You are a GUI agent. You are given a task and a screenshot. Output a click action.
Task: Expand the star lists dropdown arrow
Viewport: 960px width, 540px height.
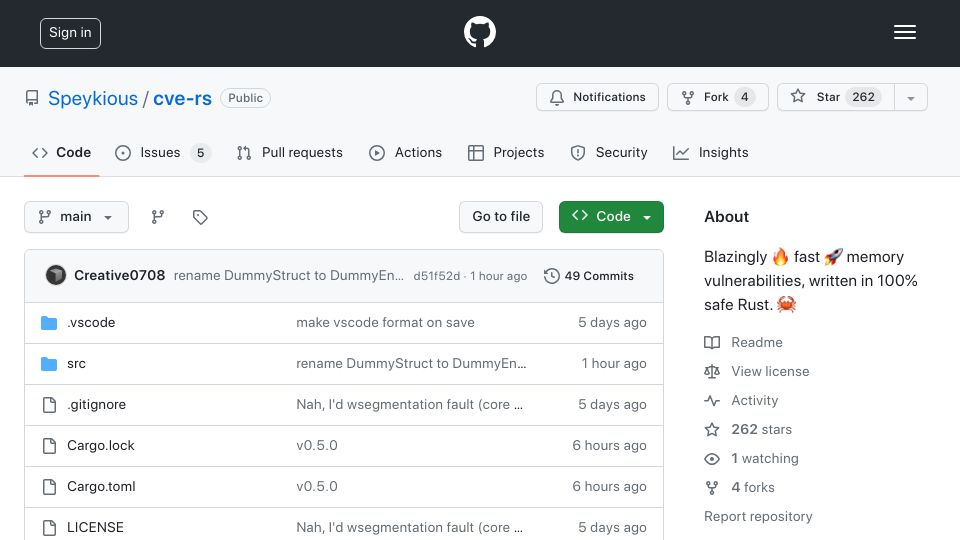[x=911, y=98]
